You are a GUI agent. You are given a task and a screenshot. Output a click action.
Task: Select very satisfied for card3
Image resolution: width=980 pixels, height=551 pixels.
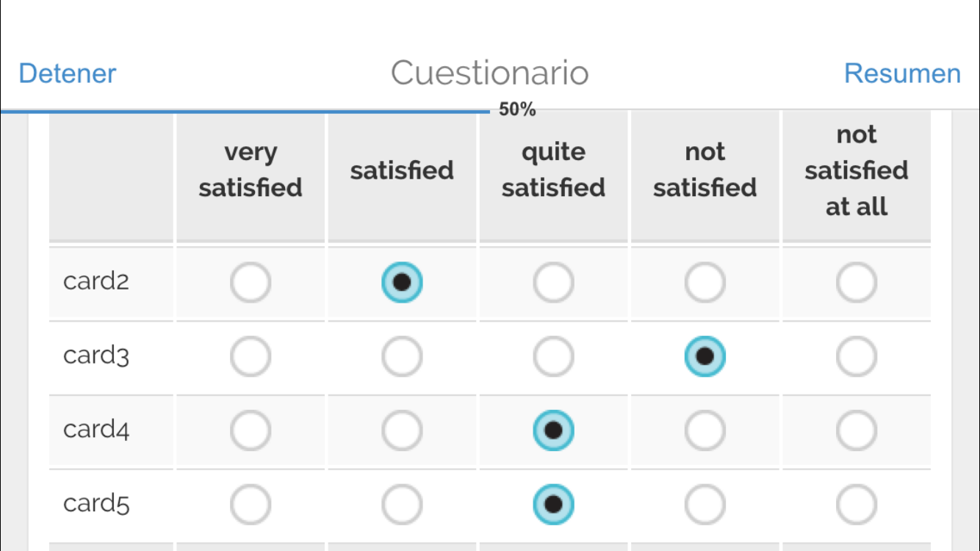(x=251, y=356)
